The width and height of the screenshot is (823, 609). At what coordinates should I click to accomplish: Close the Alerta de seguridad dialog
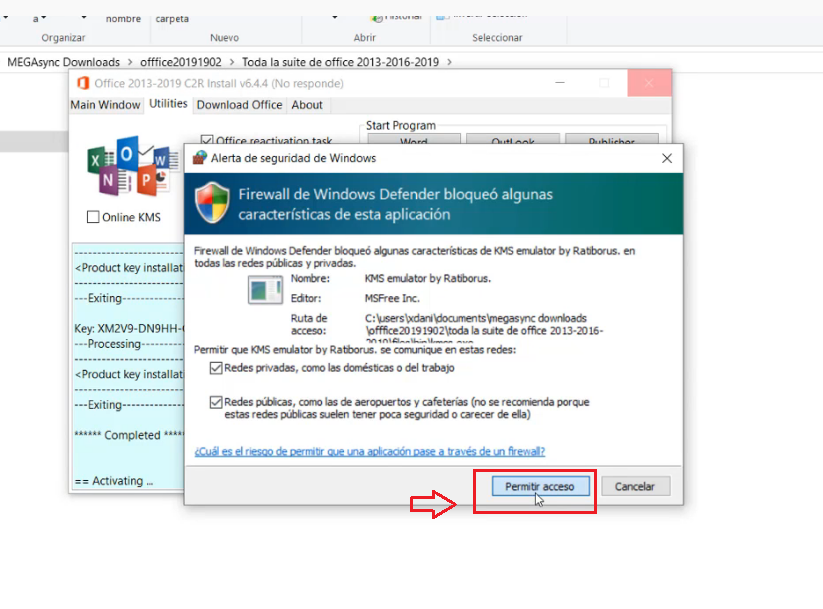667,158
